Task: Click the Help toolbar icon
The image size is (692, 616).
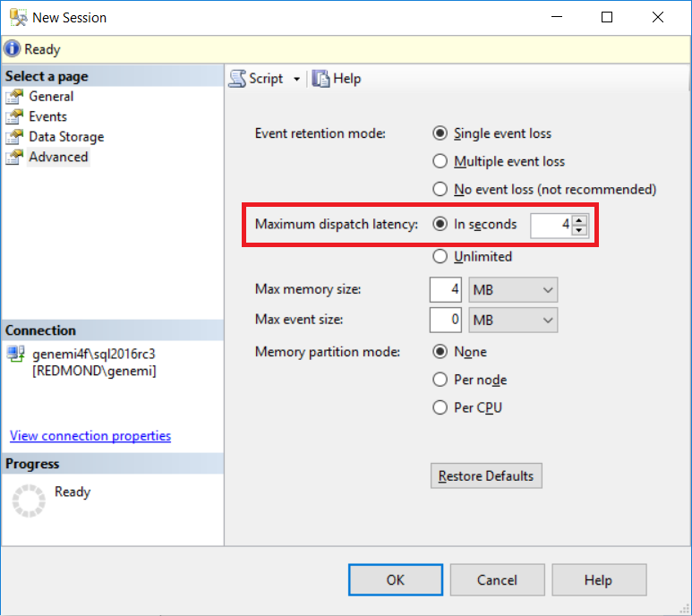Action: coord(320,79)
